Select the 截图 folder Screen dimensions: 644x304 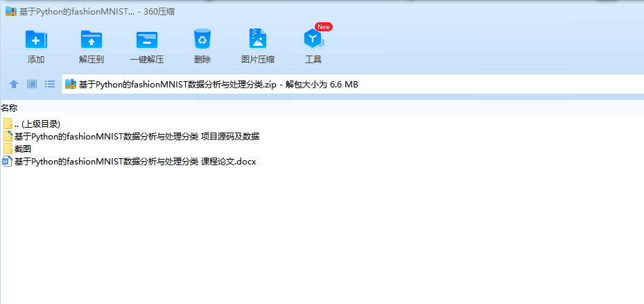coord(17,149)
